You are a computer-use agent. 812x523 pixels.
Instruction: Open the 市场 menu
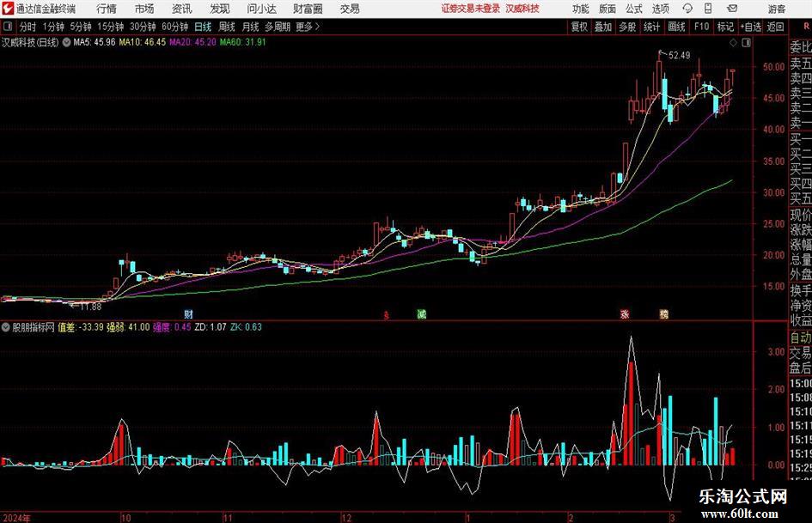coord(144,9)
